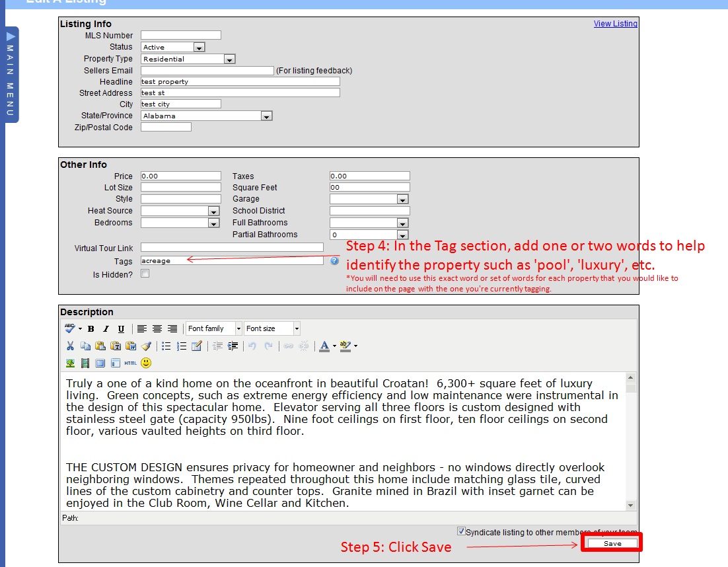Click the template icon before HTML button

(x=115, y=363)
